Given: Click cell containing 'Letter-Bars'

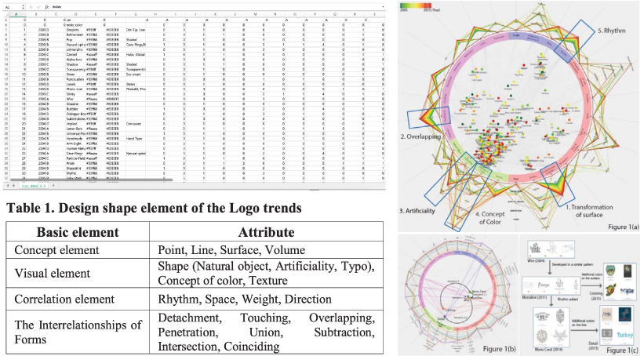Looking at the screenshot, I should pyautogui.click(x=75, y=129).
